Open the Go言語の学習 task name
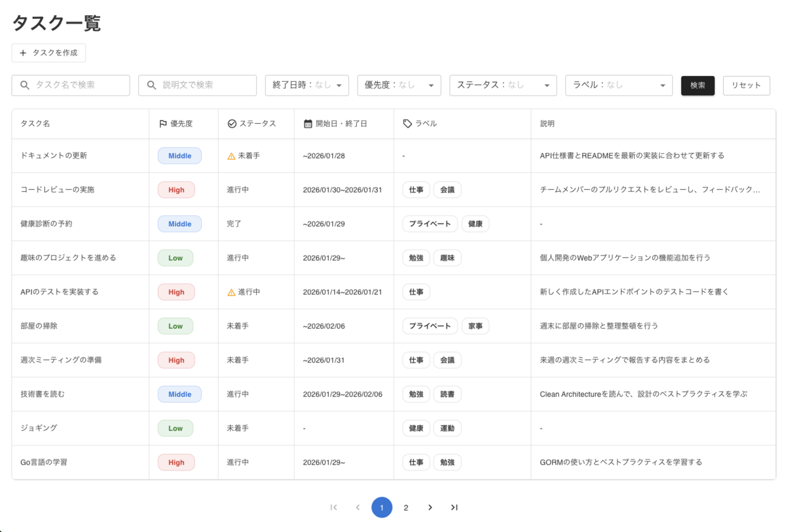The height and width of the screenshot is (532, 786). (44, 463)
